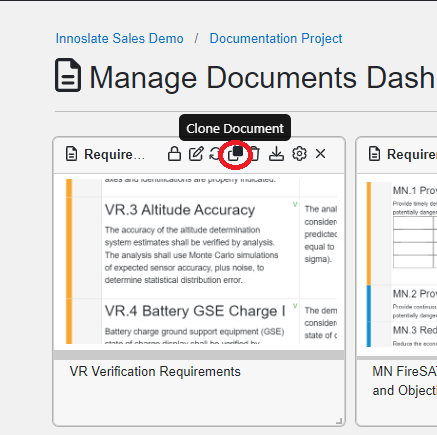
Task: Open the gear settings on the VR widget
Action: [x=299, y=154]
